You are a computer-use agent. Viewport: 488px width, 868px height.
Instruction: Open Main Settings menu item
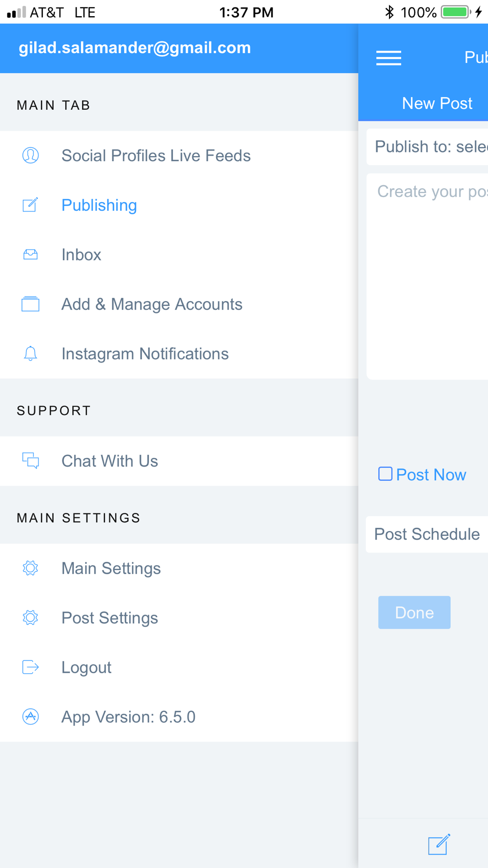coord(111,568)
